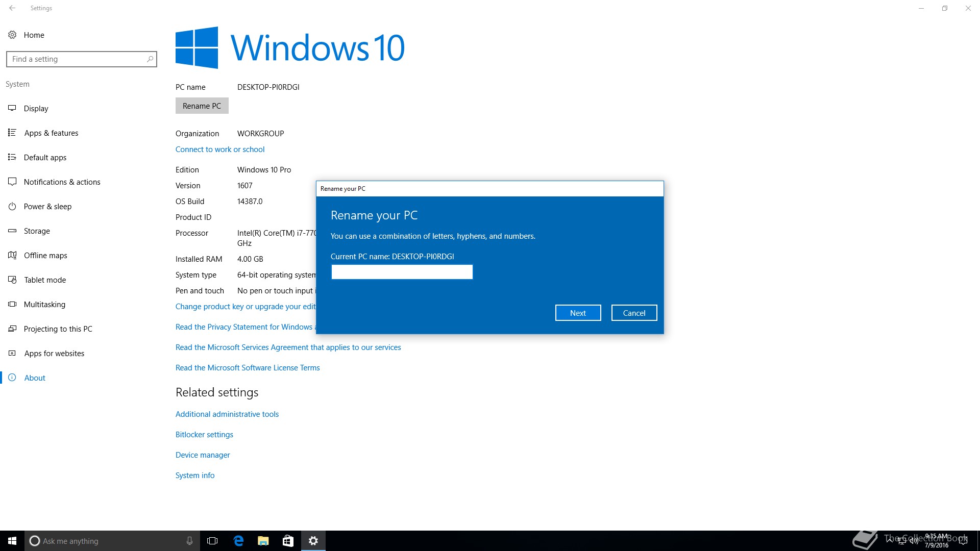Open Microsoft Software License Terms link
The width and height of the screenshot is (980, 551).
pyautogui.click(x=248, y=367)
